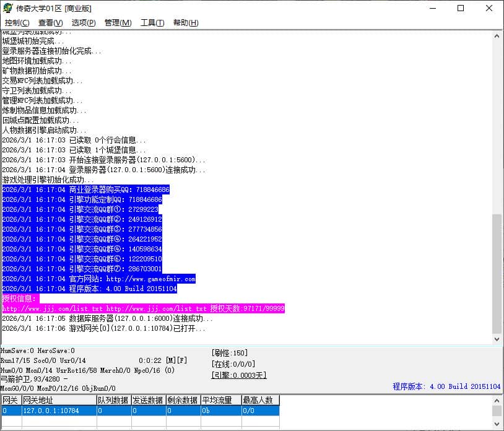This screenshot has height=431, width=504.
Task: Click 人物数据引擎启动成功 log line
Action: (45, 130)
